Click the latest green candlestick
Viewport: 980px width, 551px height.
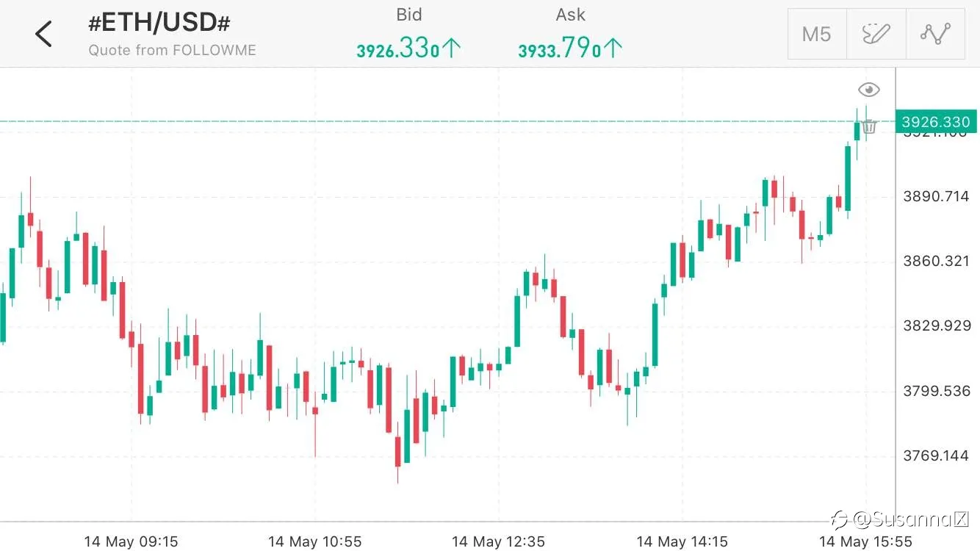coord(857,130)
